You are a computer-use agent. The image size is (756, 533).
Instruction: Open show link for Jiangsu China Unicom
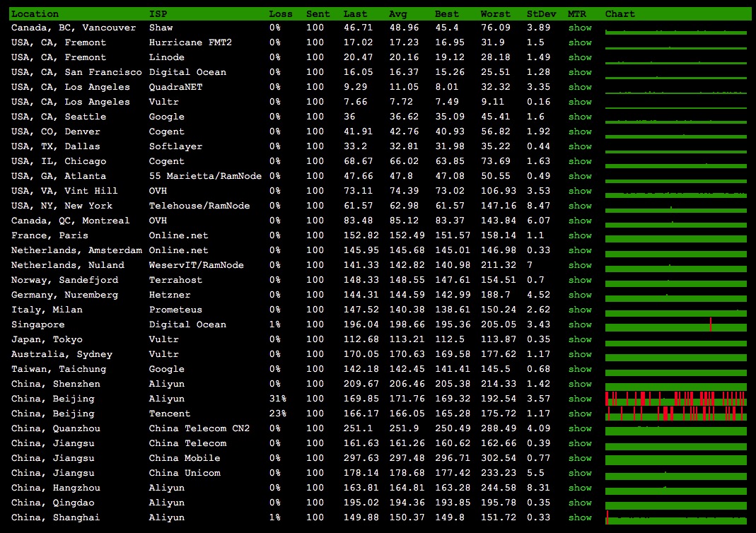click(x=580, y=473)
